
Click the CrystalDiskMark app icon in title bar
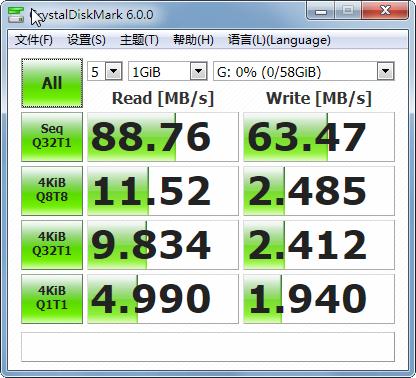[x=16, y=15]
